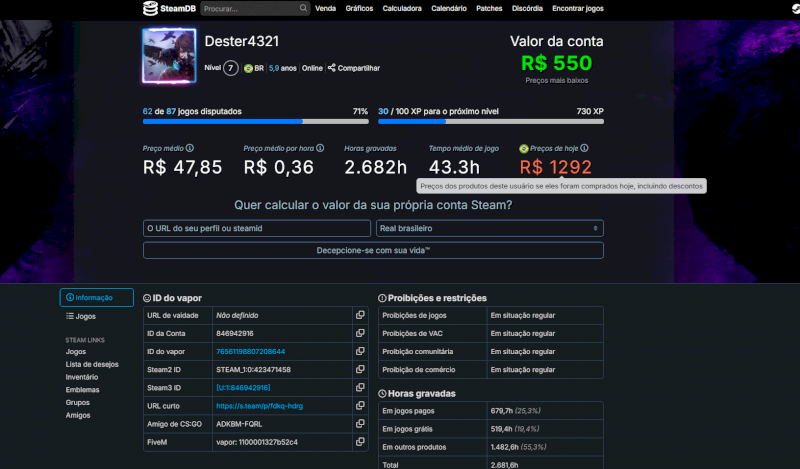Screen dimensions: 800x469
Task: Click the Dester4321 profile avatar
Action: pyautogui.click(x=169, y=56)
